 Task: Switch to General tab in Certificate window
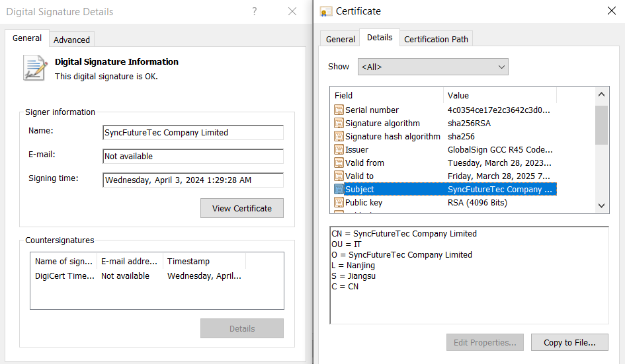point(341,40)
